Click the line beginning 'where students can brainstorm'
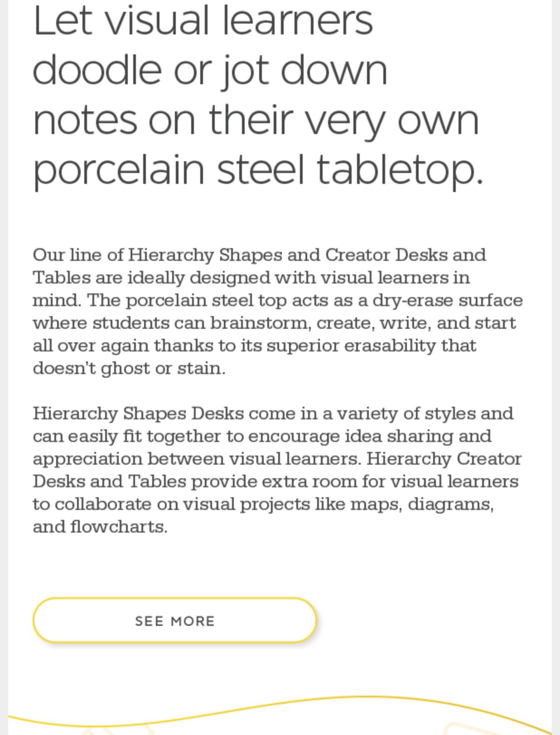 [274, 323]
